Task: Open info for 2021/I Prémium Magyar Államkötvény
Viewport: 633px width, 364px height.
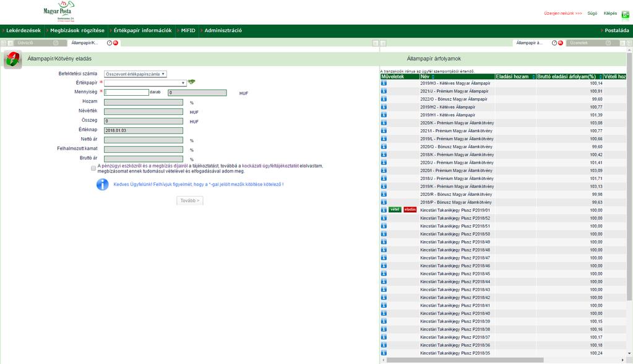Action: (384, 130)
